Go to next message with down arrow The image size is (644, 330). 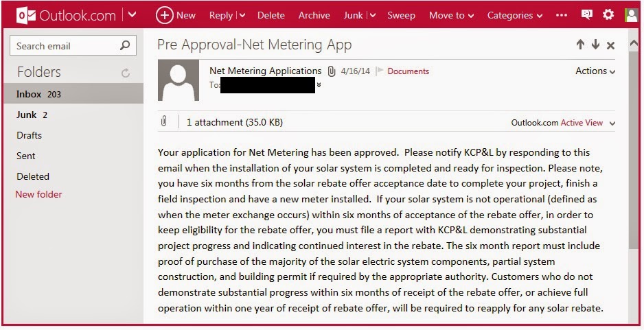(x=595, y=45)
